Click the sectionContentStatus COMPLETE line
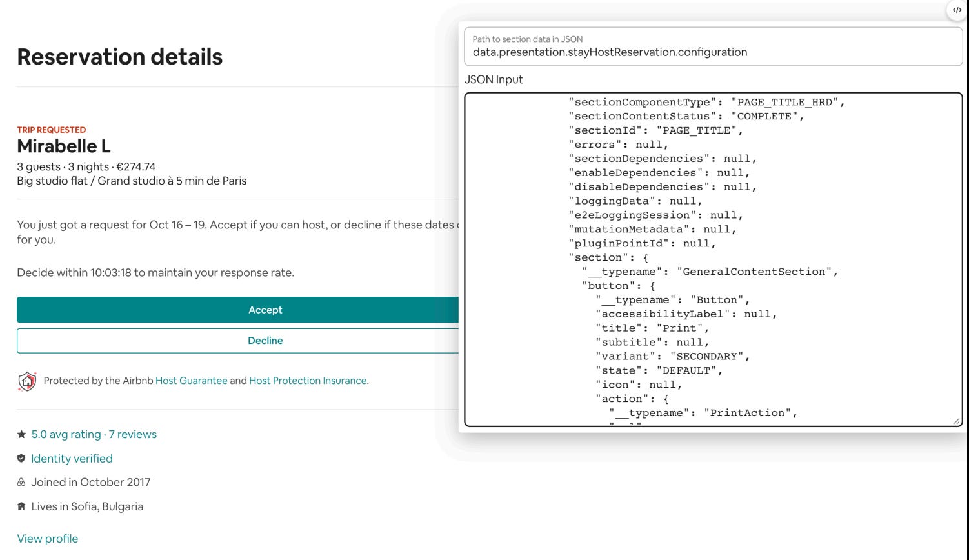 (686, 116)
